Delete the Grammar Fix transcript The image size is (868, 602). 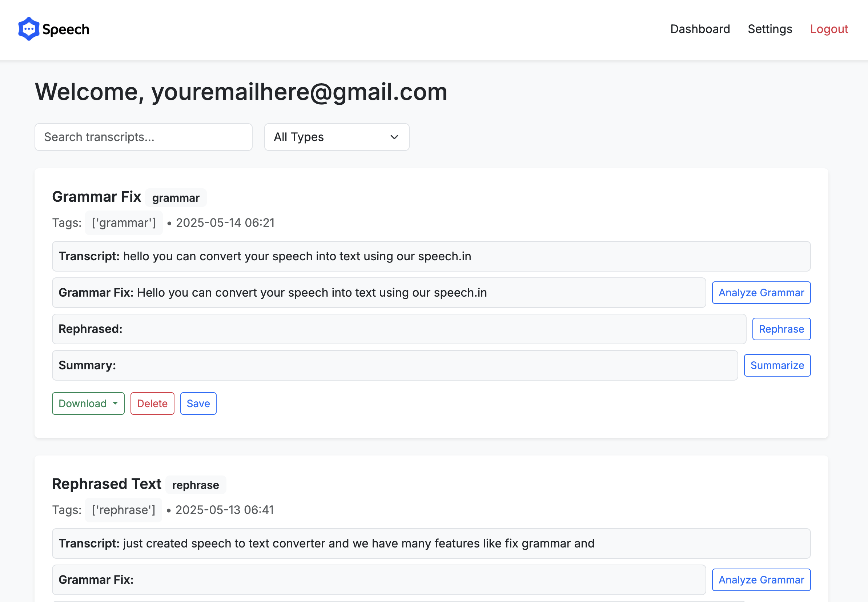pyautogui.click(x=152, y=404)
